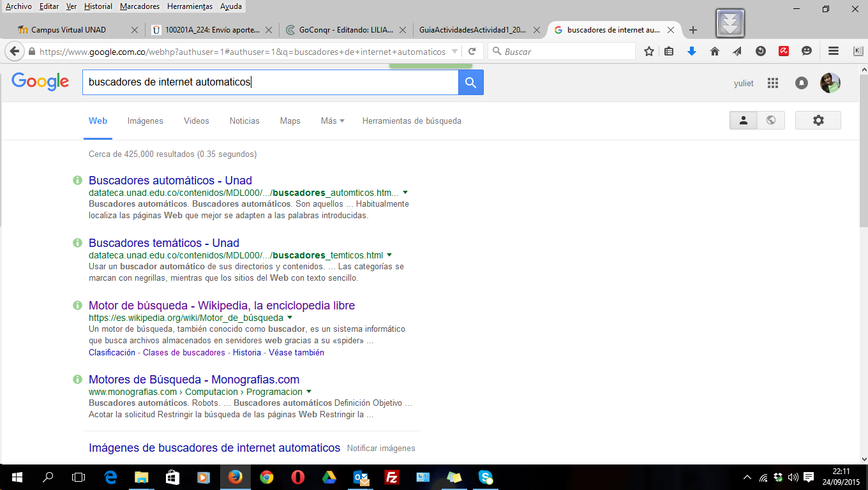
Task: Open Herramientas de búsqueda
Action: coord(412,121)
